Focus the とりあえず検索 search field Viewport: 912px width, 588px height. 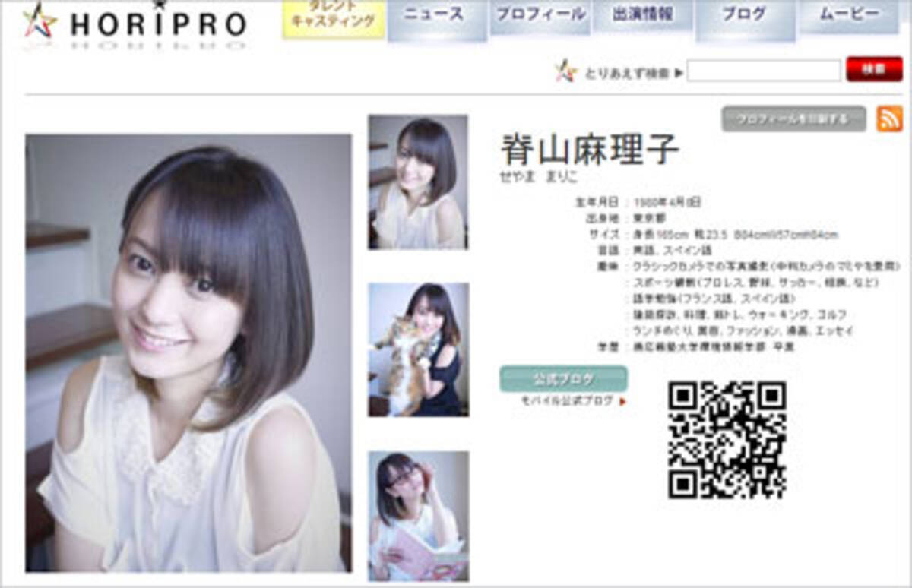pos(764,71)
